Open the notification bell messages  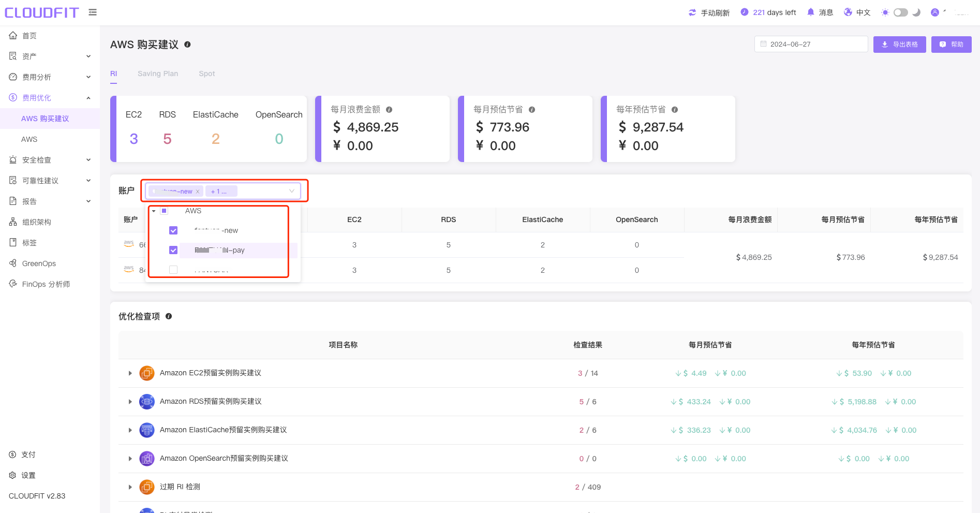(811, 12)
